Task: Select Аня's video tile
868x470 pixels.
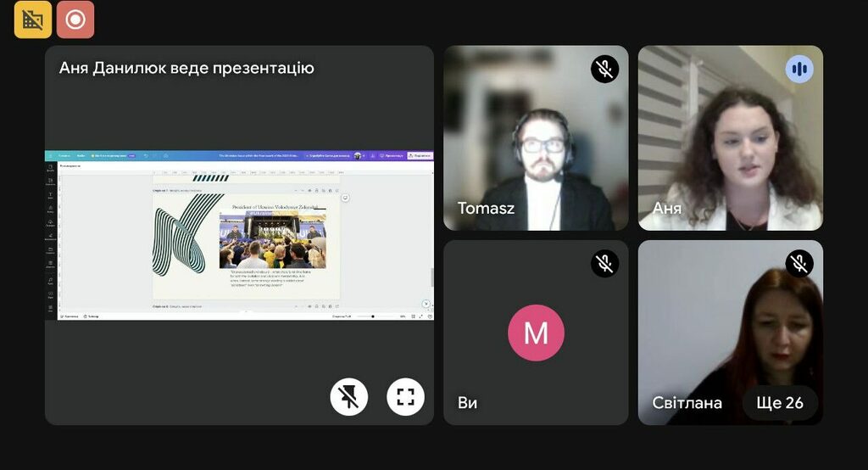Action: coord(730,138)
